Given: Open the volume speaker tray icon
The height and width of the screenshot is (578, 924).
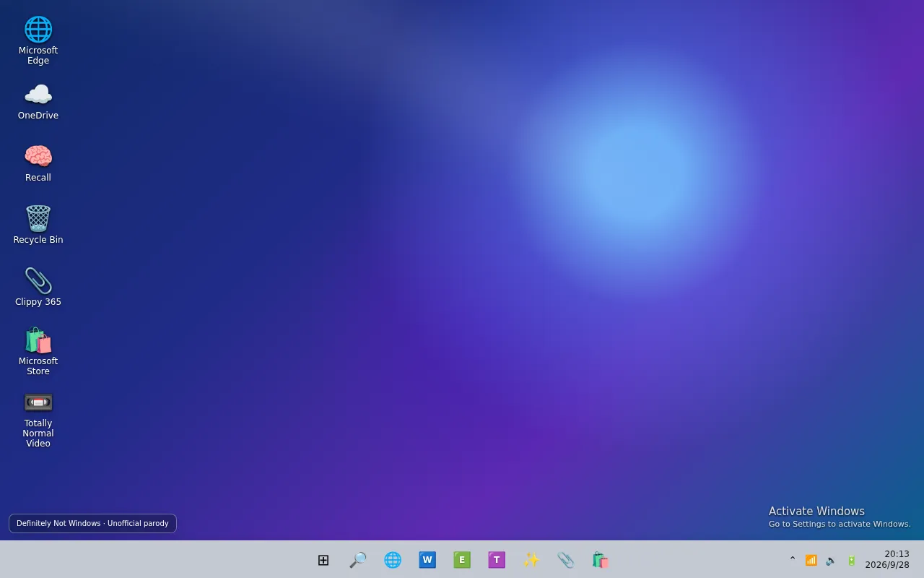Looking at the screenshot, I should pos(832,560).
